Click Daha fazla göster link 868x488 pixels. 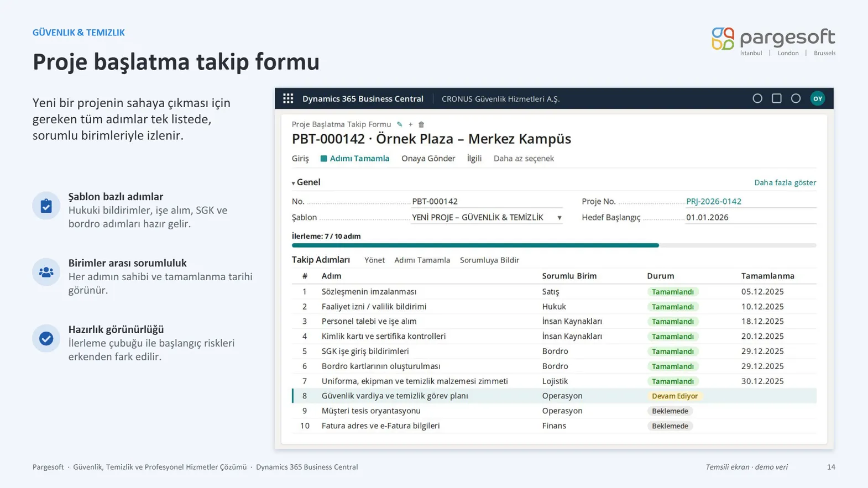(x=785, y=182)
